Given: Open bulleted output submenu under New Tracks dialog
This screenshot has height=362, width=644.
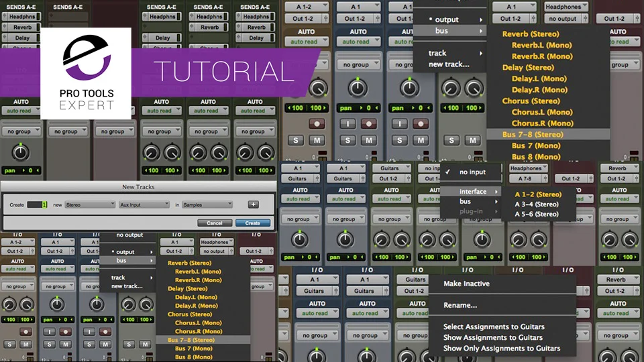Looking at the screenshot, I should (127, 252).
